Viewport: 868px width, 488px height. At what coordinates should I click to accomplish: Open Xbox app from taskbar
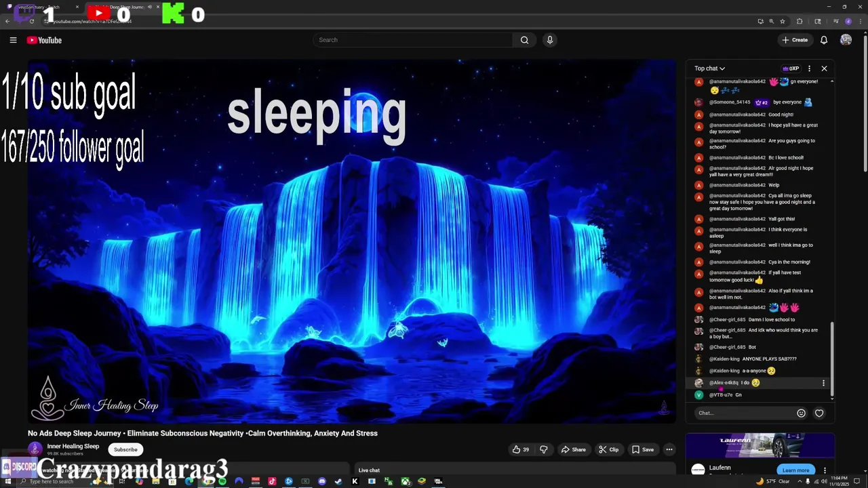[405, 481]
